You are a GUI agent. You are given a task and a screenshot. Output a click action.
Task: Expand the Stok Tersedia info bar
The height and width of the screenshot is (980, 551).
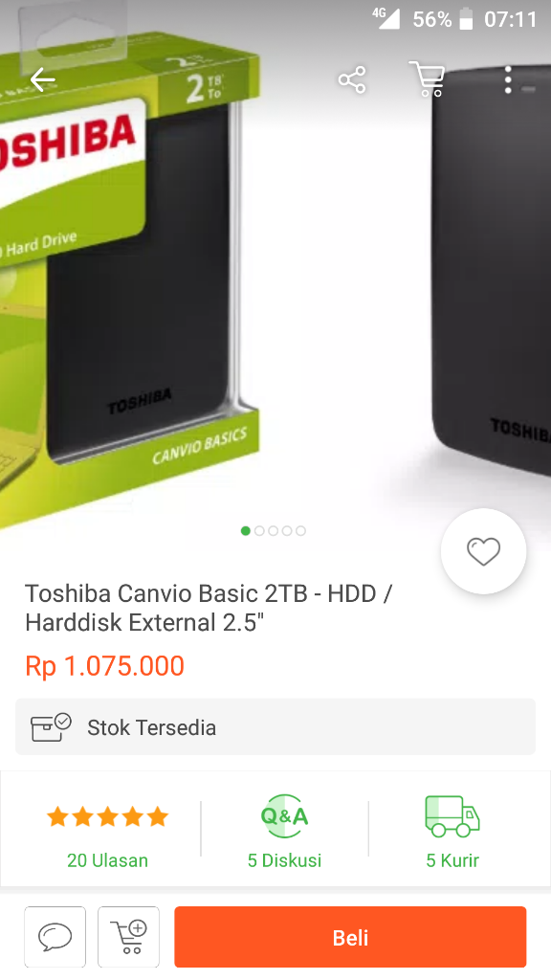[275, 727]
